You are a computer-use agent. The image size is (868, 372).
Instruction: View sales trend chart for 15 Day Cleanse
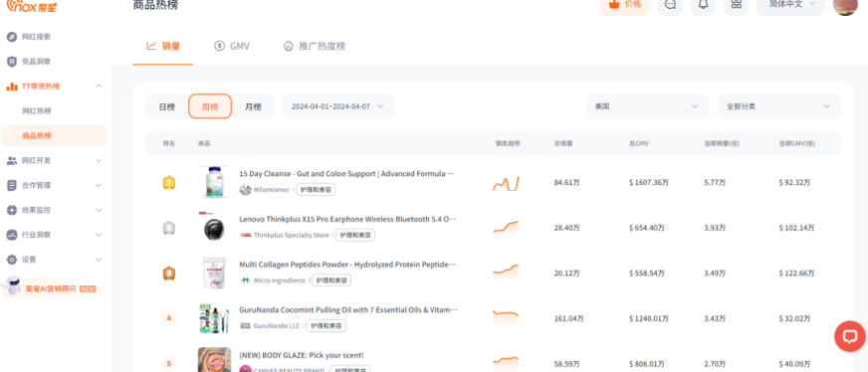pyautogui.click(x=506, y=183)
